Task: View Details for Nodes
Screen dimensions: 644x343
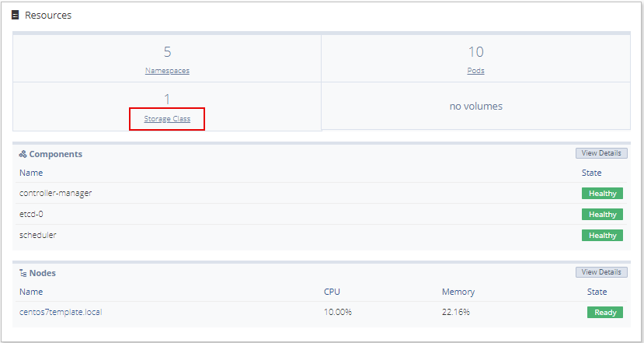Action: 601,272
